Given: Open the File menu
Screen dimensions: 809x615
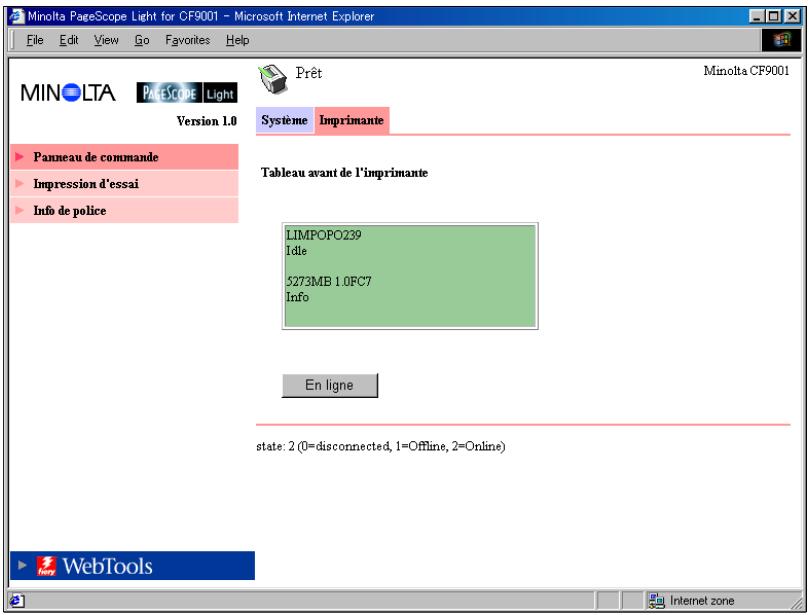Looking at the screenshot, I should pyautogui.click(x=35, y=40).
